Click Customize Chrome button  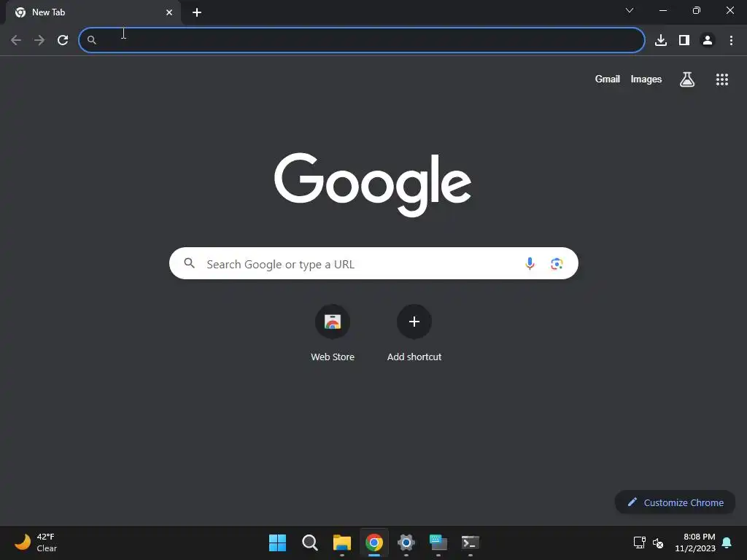675,502
